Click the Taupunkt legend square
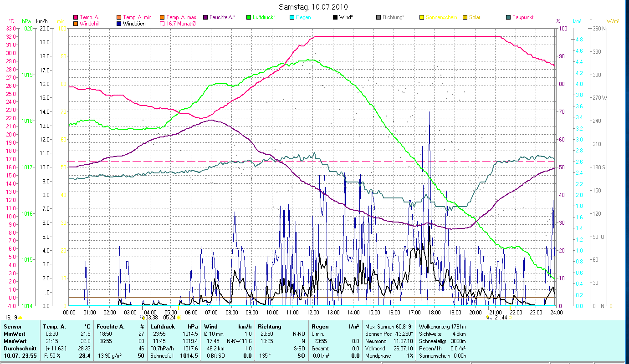Image resolution: width=629 pixels, height=364 pixels. (x=508, y=17)
